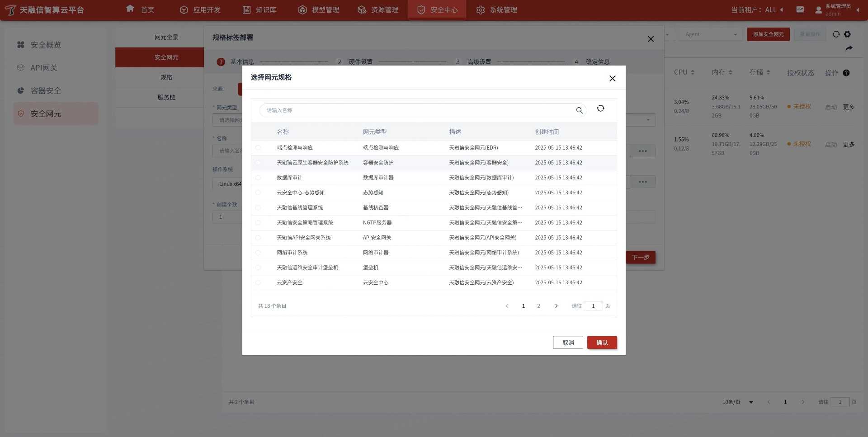Click the refresh icon beside settings gear

(x=836, y=34)
